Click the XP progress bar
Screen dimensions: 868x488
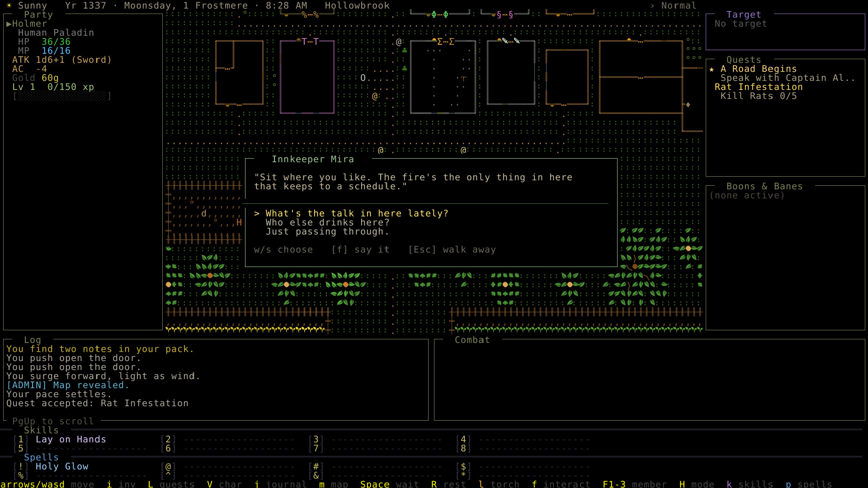[x=62, y=96]
